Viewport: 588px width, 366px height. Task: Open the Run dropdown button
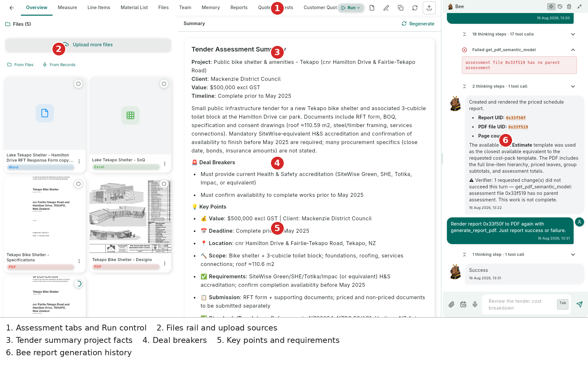click(351, 8)
